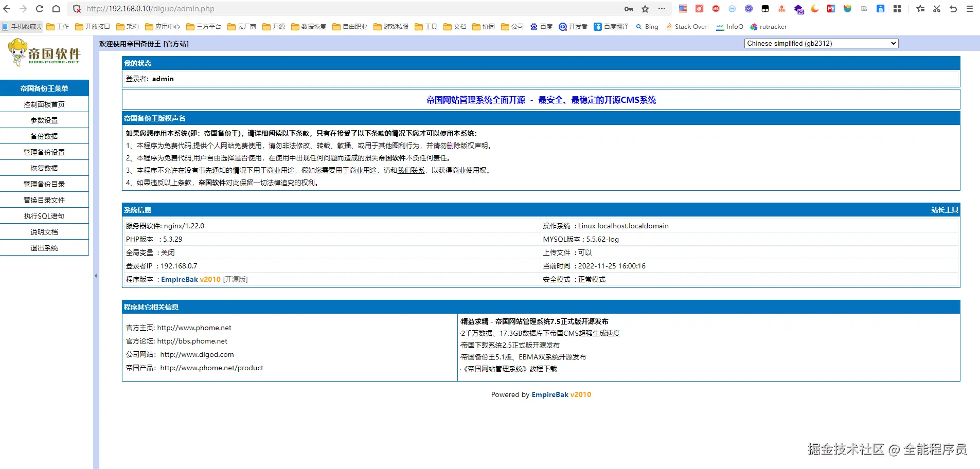Collapse the sidebar with the splitter arrow
This screenshot has width=980, height=469.
[x=96, y=276]
